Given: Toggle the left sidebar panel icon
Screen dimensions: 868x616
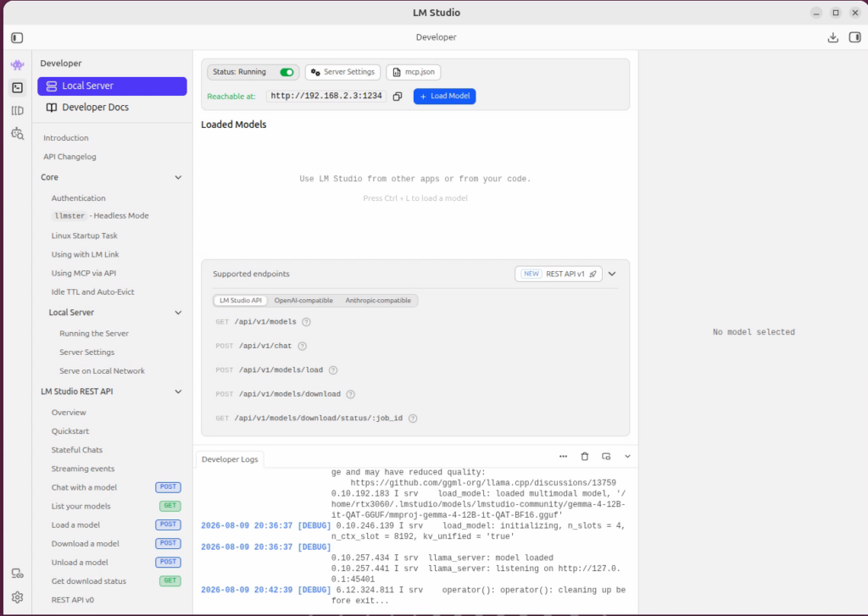Looking at the screenshot, I should (x=17, y=37).
